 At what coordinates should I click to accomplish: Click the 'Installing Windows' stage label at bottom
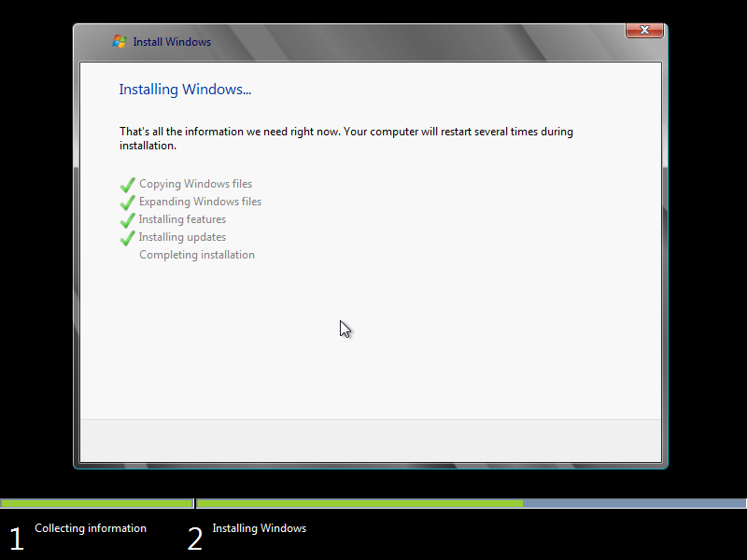259,528
